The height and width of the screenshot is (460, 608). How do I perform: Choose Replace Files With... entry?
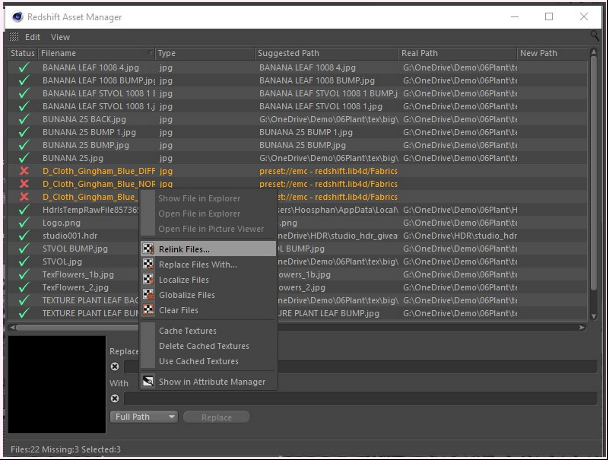[208, 265]
